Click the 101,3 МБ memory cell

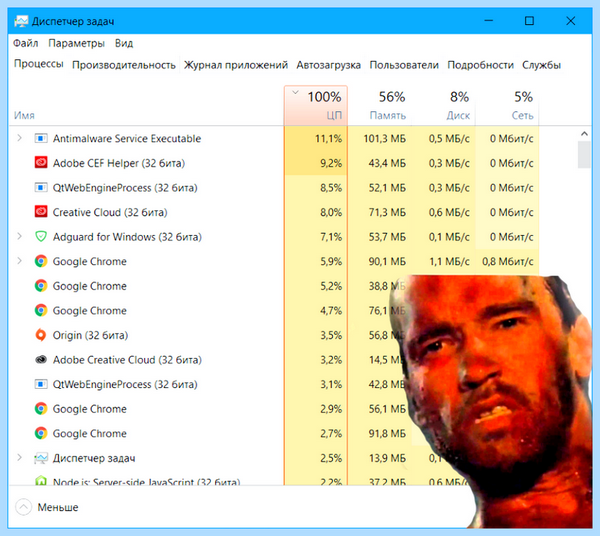[380, 138]
